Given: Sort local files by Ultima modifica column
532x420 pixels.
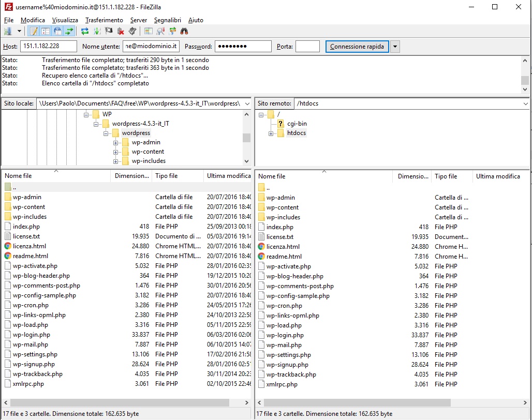Looking at the screenshot, I should click(x=228, y=175).
